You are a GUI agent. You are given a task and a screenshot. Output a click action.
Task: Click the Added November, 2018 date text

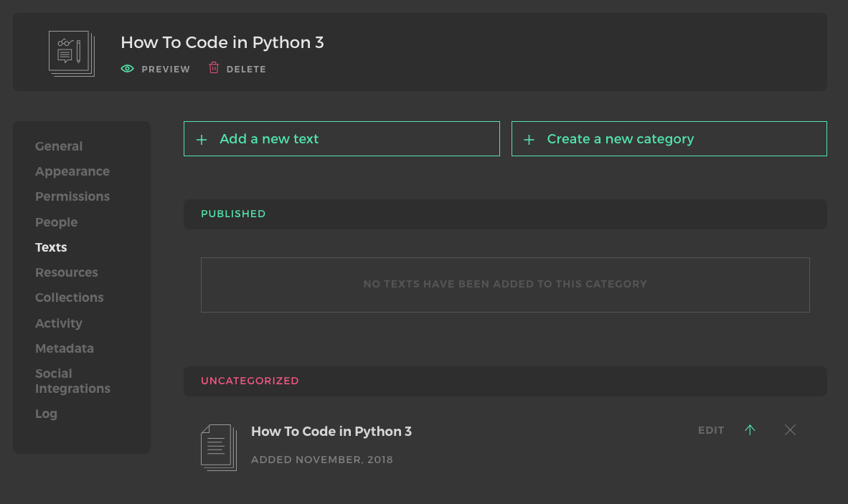pos(322,460)
